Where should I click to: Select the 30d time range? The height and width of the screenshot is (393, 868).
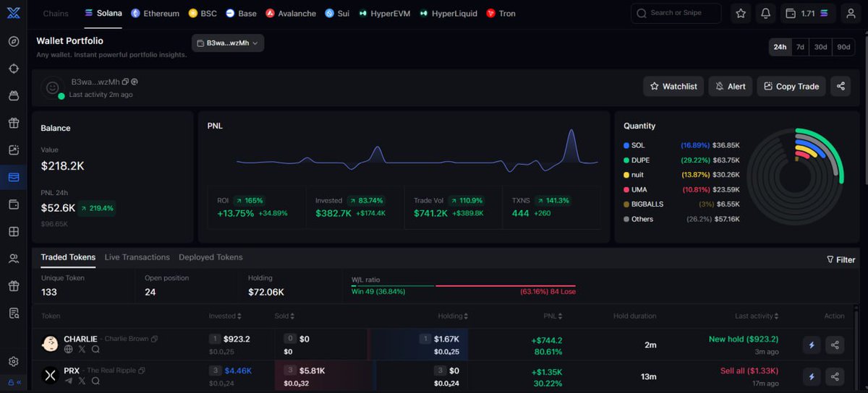[x=820, y=47]
